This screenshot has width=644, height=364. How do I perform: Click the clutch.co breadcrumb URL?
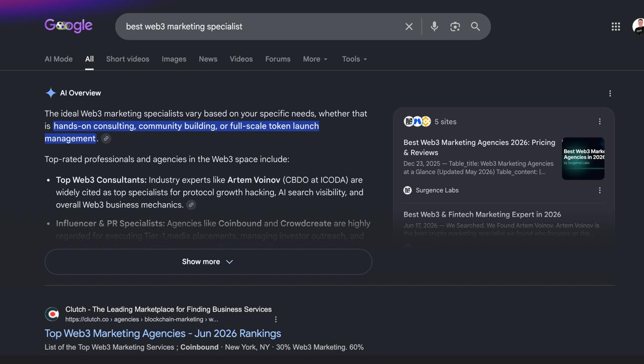pyautogui.click(x=142, y=319)
